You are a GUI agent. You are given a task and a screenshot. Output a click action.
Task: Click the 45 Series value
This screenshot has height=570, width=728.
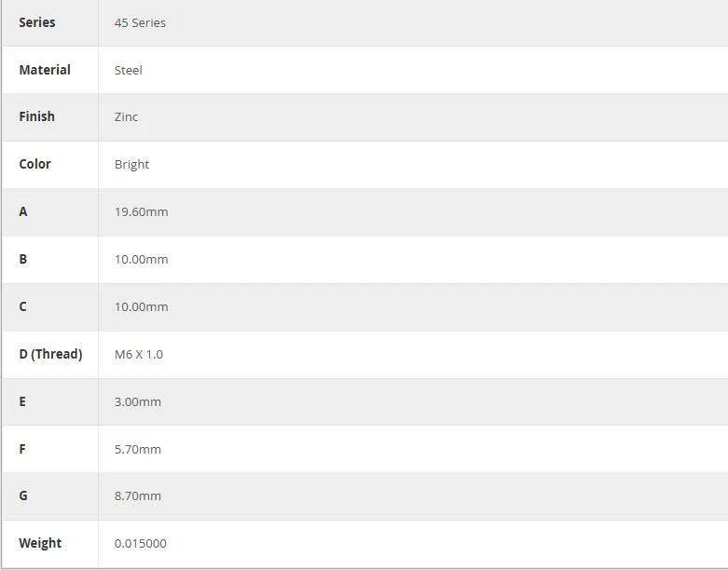click(140, 22)
